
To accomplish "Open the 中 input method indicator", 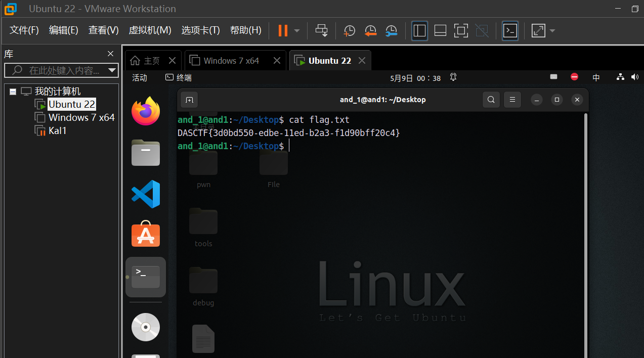I will pyautogui.click(x=596, y=77).
